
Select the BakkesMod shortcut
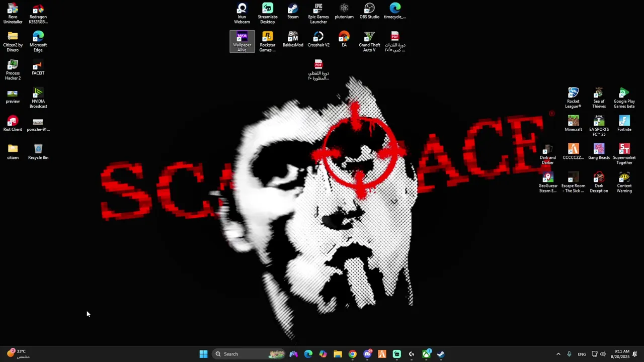point(293,39)
